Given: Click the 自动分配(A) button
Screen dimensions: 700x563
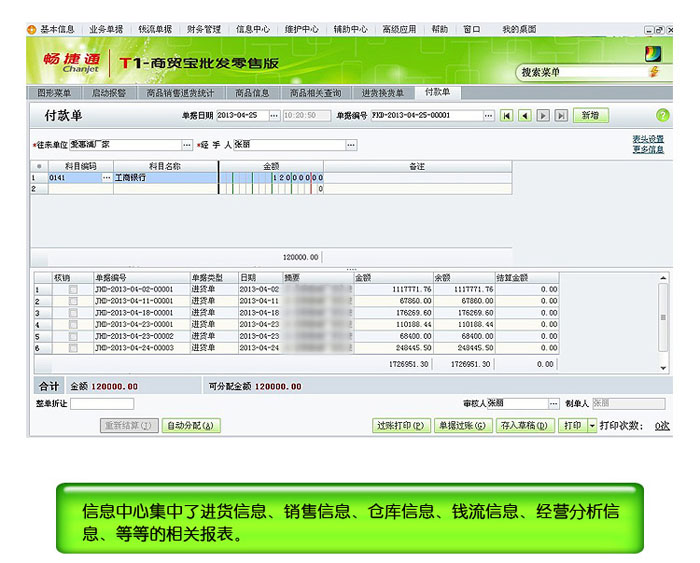Looking at the screenshot, I should point(191,425).
